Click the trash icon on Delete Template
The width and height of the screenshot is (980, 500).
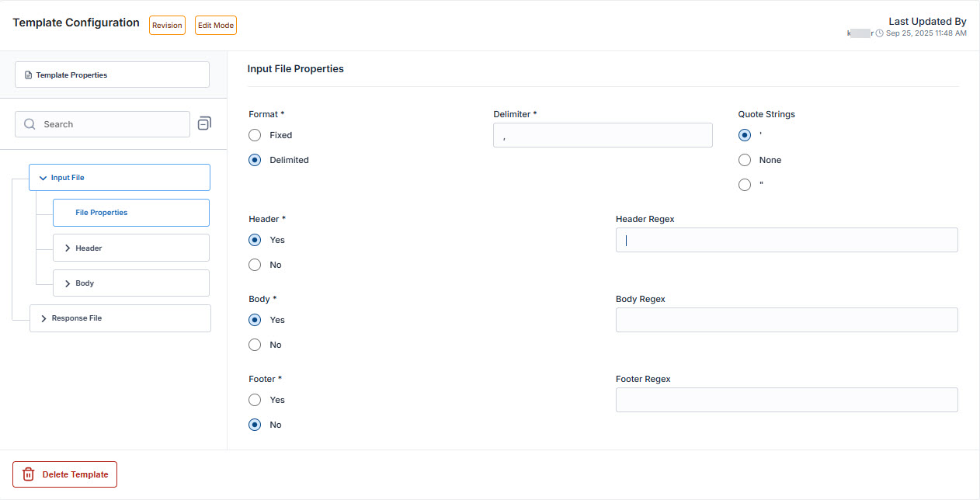29,474
